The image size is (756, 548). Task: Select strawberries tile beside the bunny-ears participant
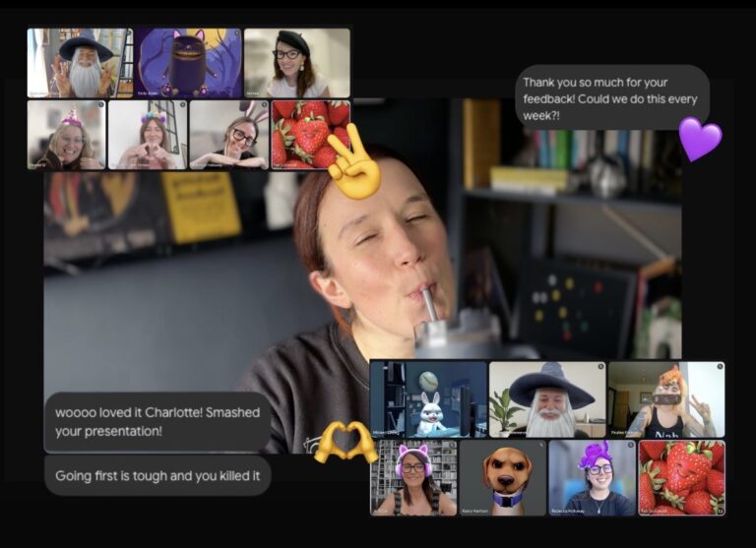(310, 135)
